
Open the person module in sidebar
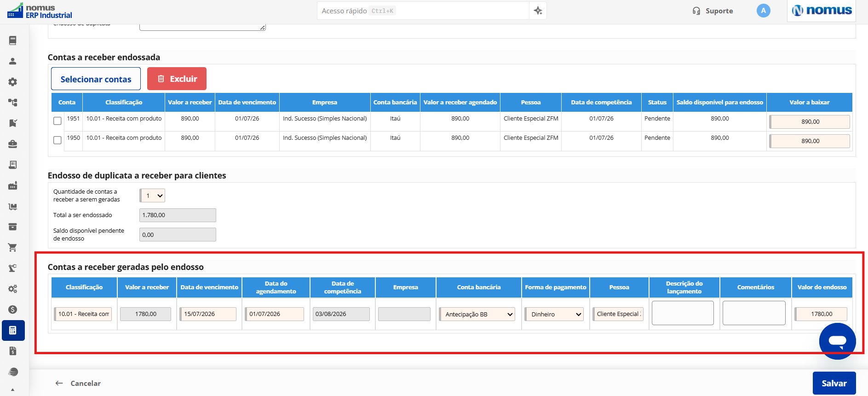coord(13,61)
